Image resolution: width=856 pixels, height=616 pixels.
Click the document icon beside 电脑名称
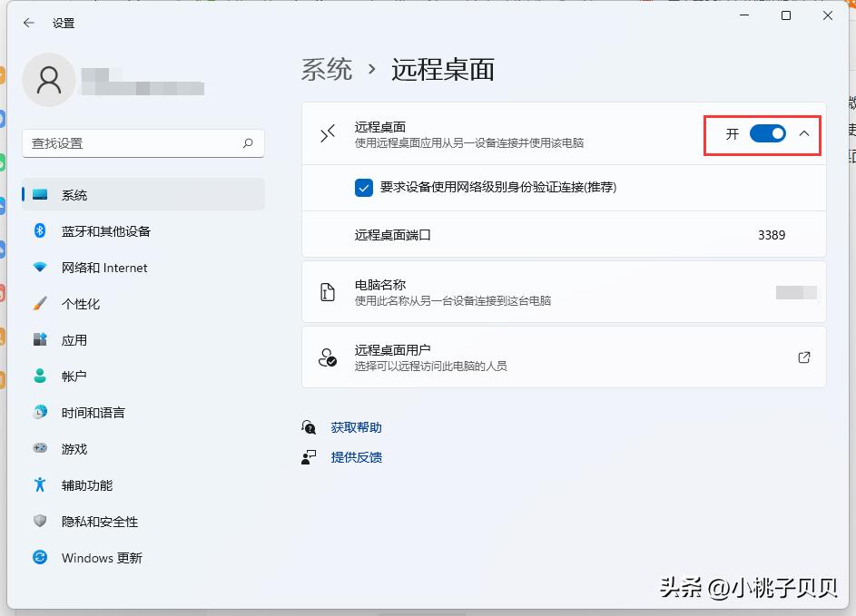(x=328, y=292)
